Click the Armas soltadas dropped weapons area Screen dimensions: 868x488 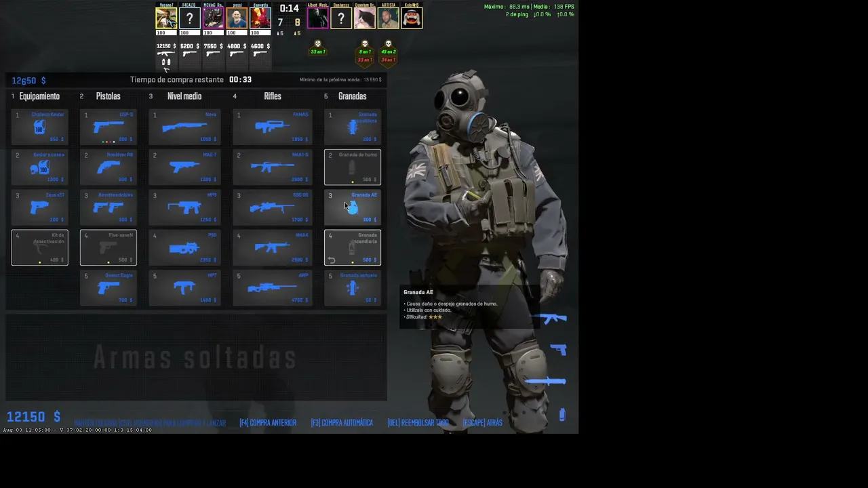[195, 357]
